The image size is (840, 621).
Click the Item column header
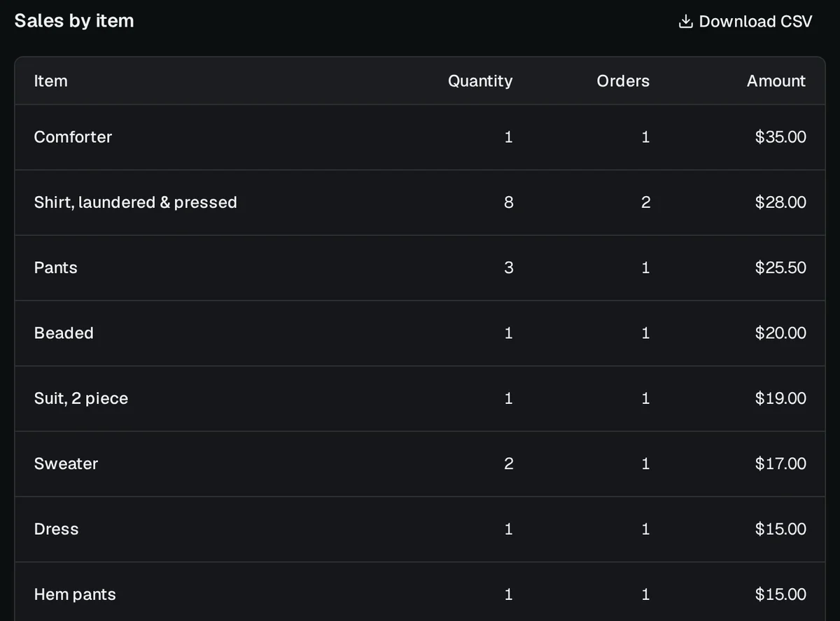(x=51, y=81)
